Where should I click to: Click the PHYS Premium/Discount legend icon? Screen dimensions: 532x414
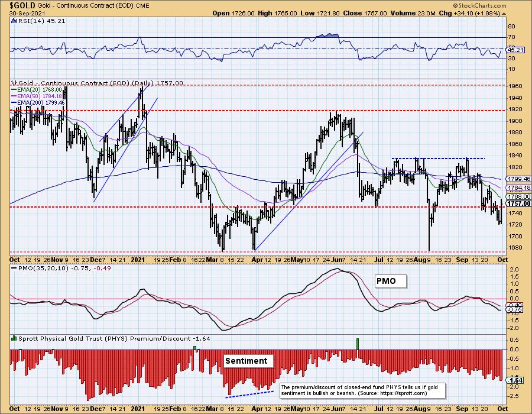[14, 338]
